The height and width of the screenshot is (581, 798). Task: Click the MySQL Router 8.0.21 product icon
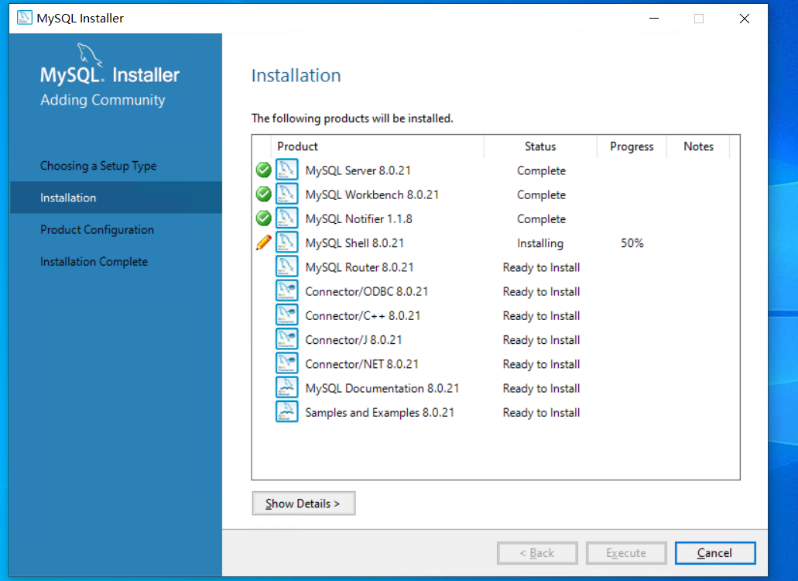287,267
